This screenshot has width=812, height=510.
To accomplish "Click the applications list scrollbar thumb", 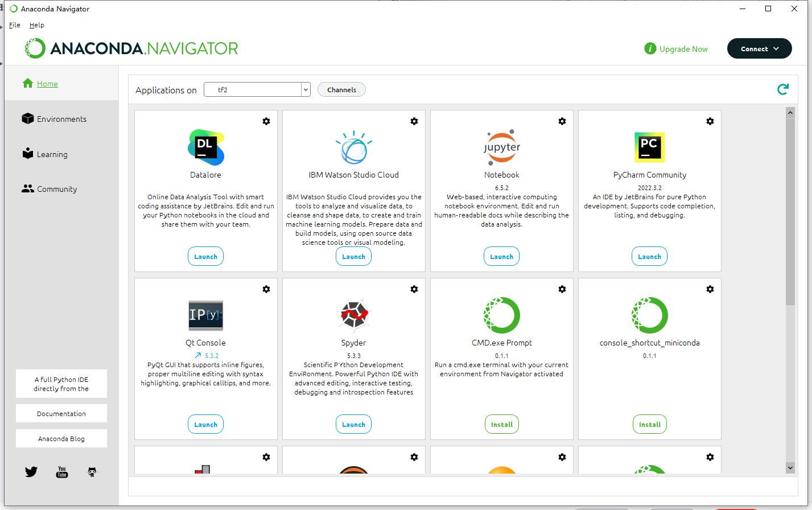I will (x=790, y=212).
